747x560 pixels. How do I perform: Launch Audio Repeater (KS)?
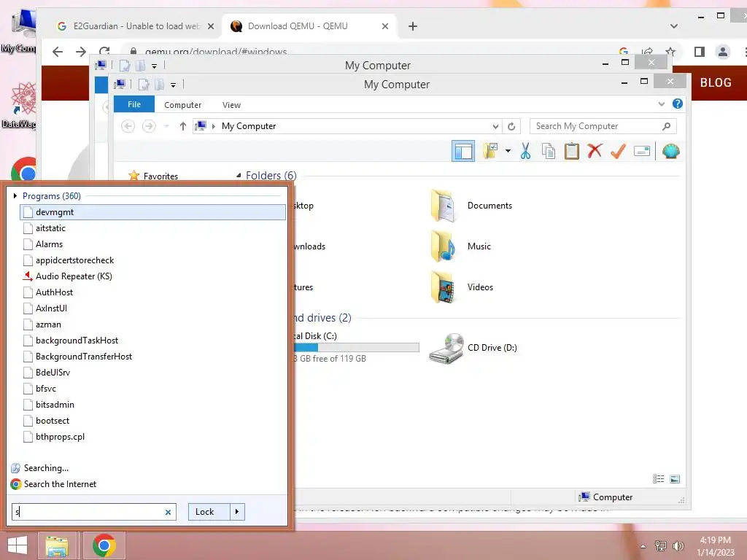153,276
